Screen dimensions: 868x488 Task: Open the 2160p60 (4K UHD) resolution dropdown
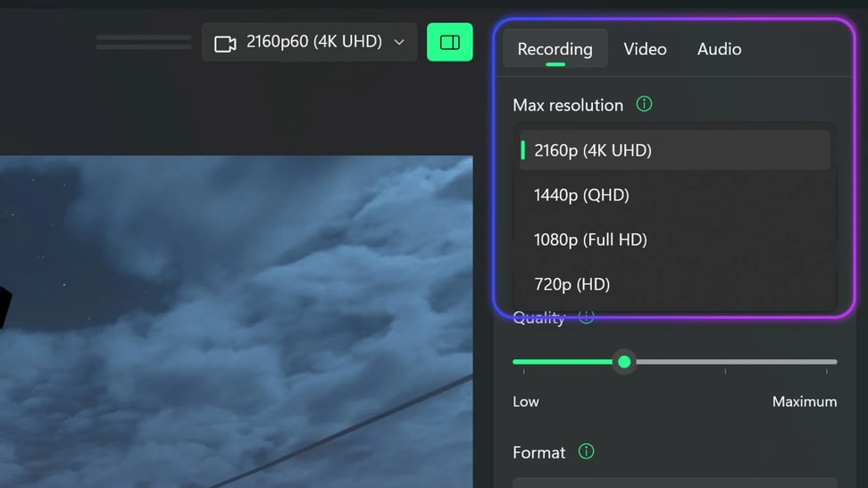[309, 42]
